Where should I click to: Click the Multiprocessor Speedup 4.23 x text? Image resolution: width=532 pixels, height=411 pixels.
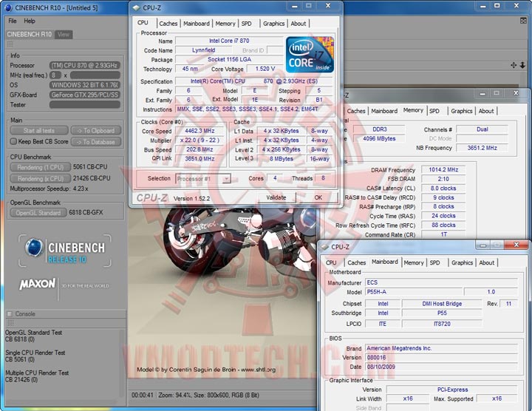point(50,188)
